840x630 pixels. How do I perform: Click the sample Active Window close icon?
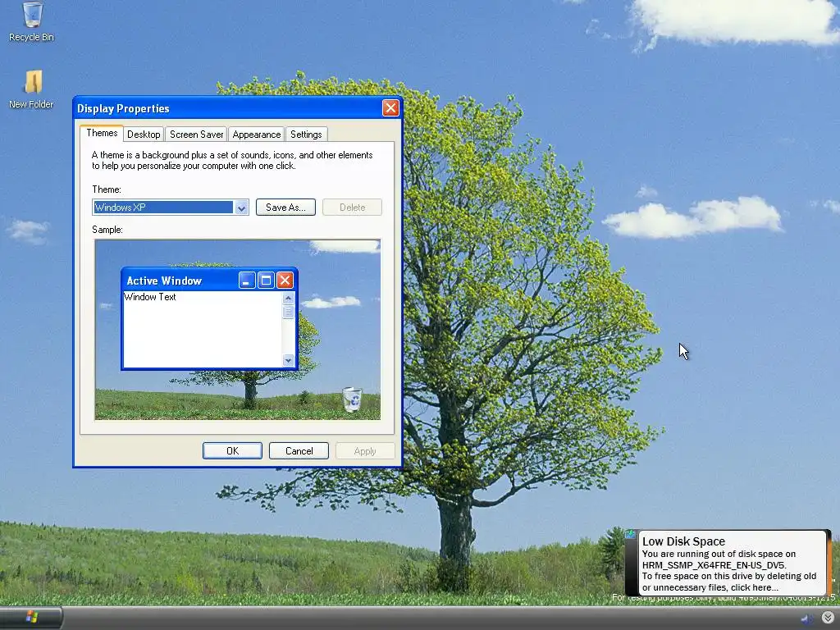click(285, 281)
